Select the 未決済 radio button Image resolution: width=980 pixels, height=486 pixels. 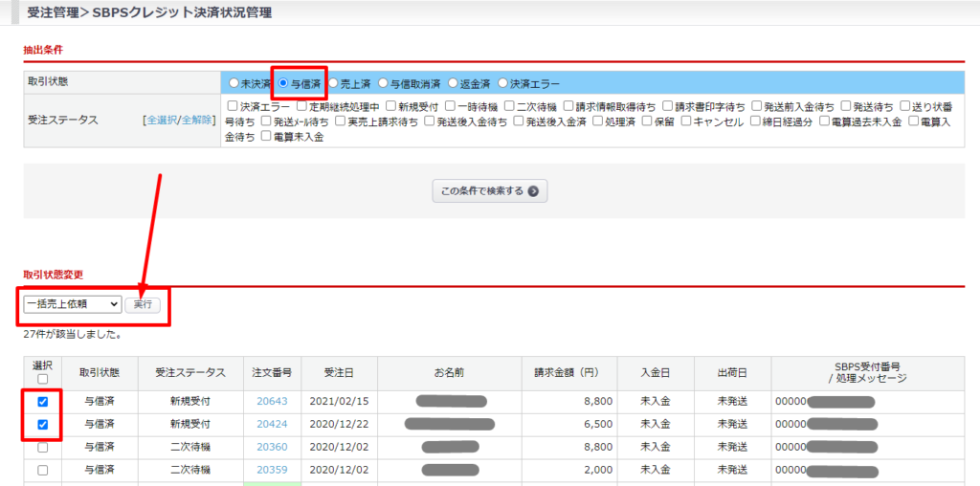click(x=234, y=83)
